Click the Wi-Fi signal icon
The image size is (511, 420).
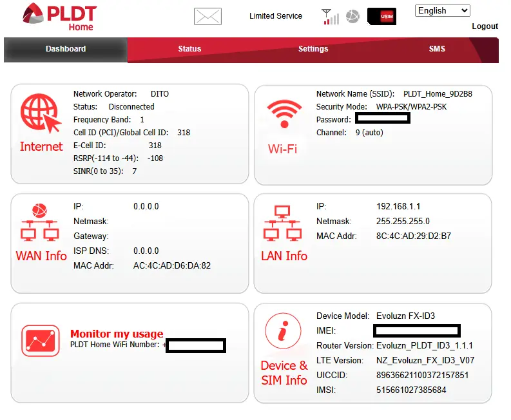tap(284, 114)
